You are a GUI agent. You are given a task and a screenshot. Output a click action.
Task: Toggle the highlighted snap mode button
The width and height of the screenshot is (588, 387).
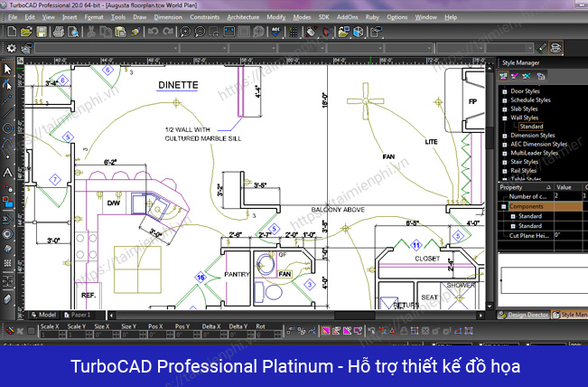point(325,331)
